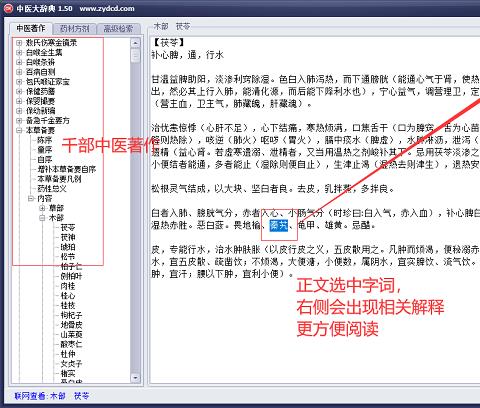Click the tree scrollbar thumb
Image resolution: width=480 pixels, height=408 pixels.
click(x=135, y=55)
